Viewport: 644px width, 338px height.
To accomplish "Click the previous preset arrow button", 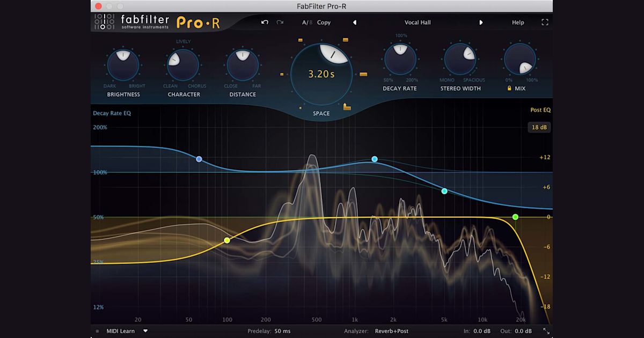I will pos(354,22).
